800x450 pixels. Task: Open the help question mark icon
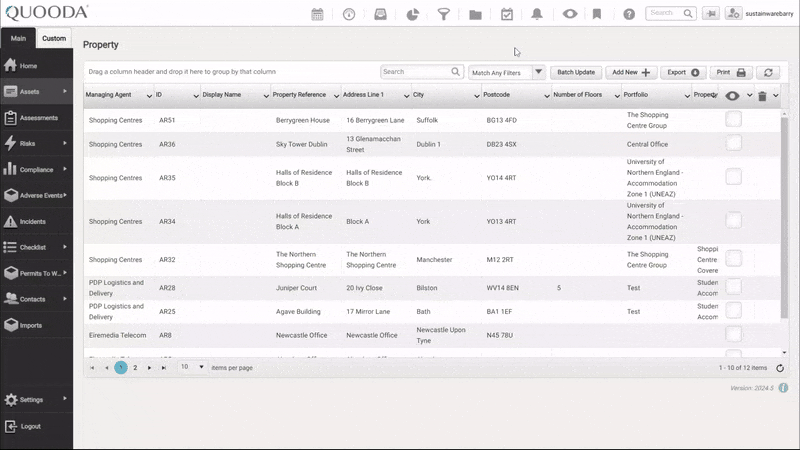point(629,14)
